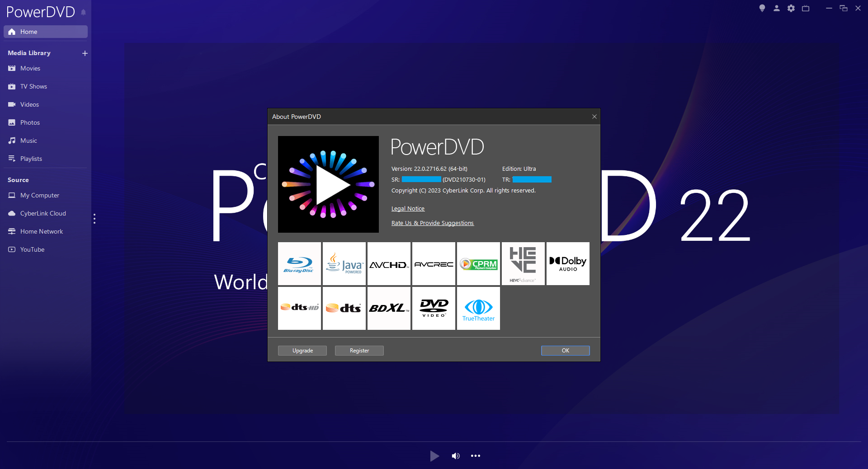Click the Java Powered logo tile
The height and width of the screenshot is (469, 868).
[x=344, y=263]
